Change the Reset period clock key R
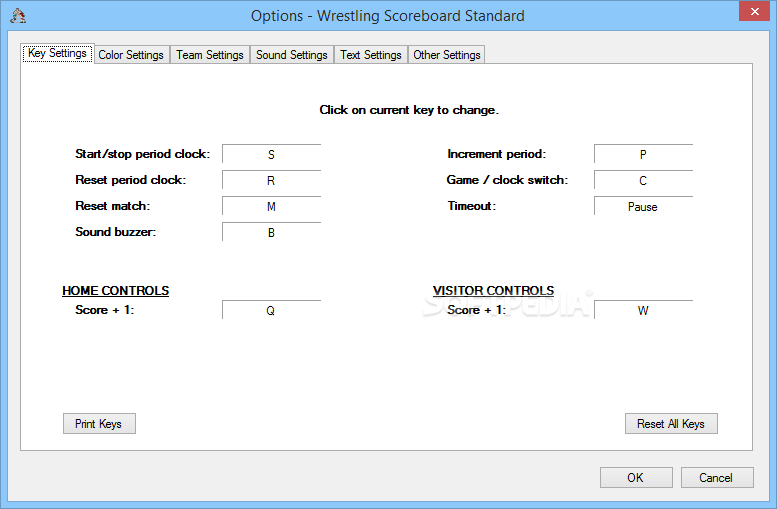The height and width of the screenshot is (509, 777). point(272,180)
